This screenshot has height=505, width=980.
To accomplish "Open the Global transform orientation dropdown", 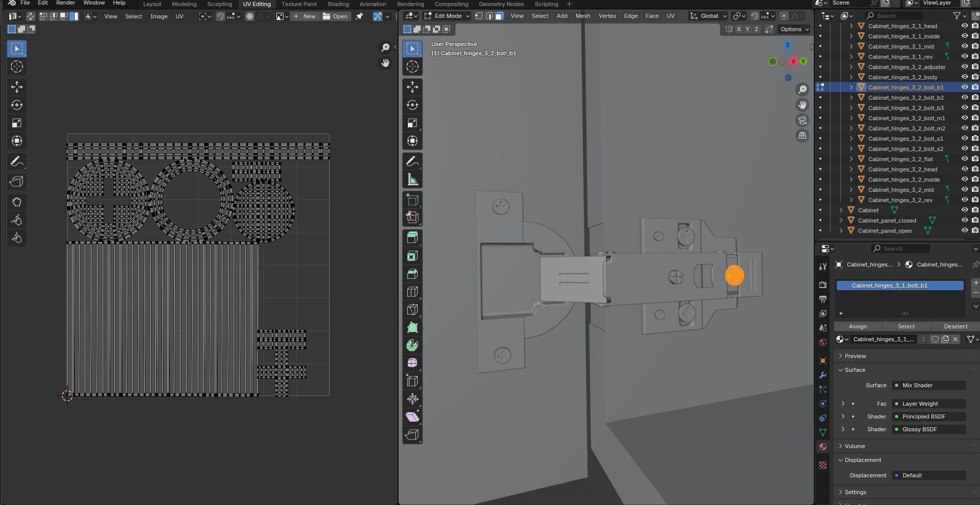I will (708, 16).
